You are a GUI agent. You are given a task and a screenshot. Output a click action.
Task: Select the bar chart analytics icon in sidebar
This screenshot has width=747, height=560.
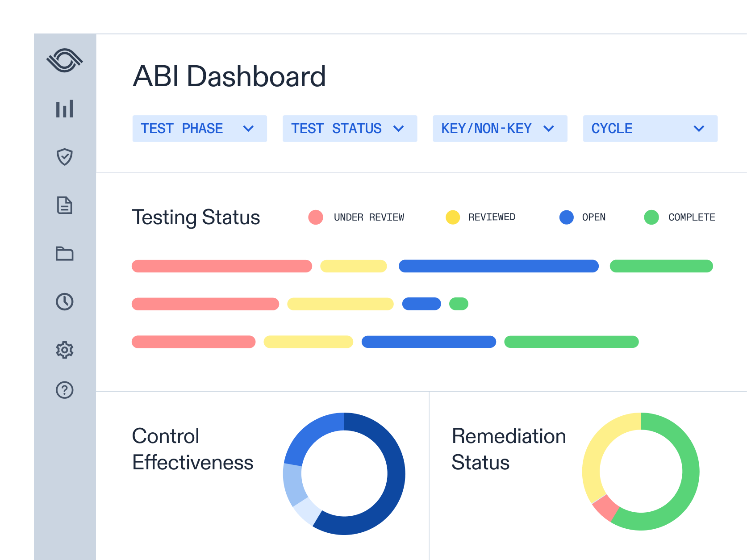click(x=65, y=109)
